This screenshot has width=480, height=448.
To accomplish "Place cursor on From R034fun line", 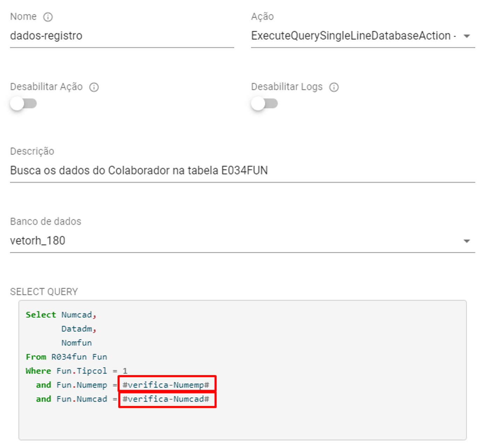I will coord(67,357).
